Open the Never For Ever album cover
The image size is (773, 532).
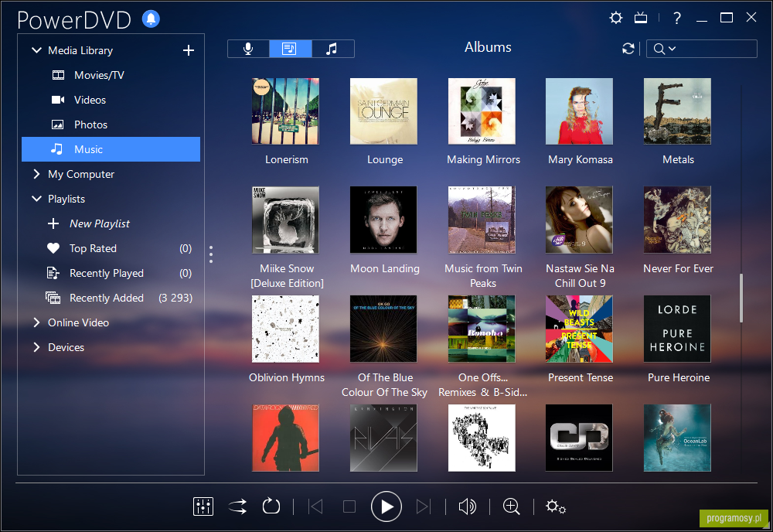(x=677, y=220)
